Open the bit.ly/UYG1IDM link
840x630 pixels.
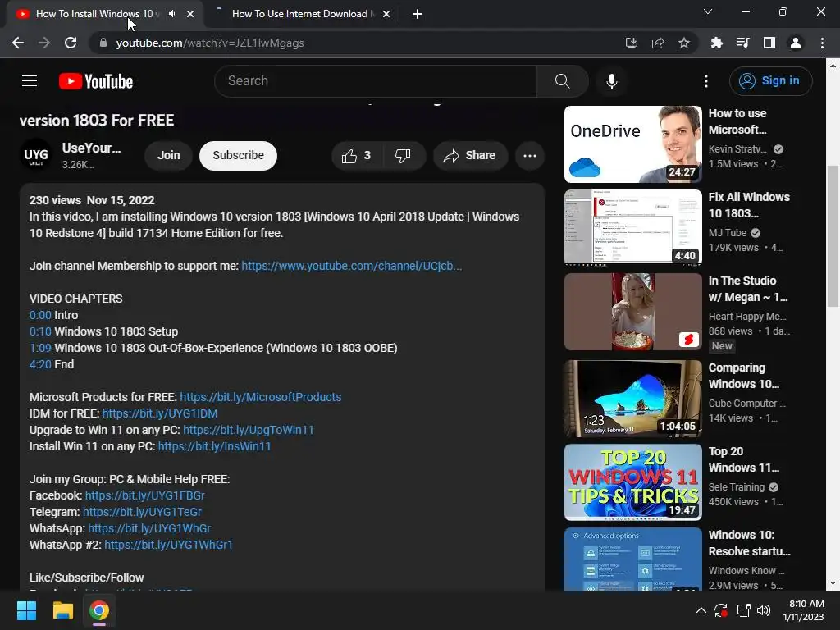click(160, 413)
